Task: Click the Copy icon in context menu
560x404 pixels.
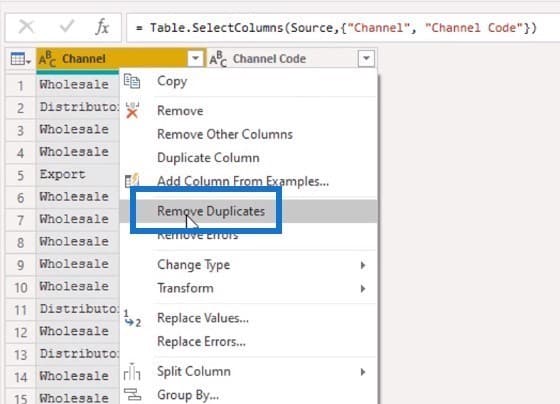Action: tap(132, 81)
